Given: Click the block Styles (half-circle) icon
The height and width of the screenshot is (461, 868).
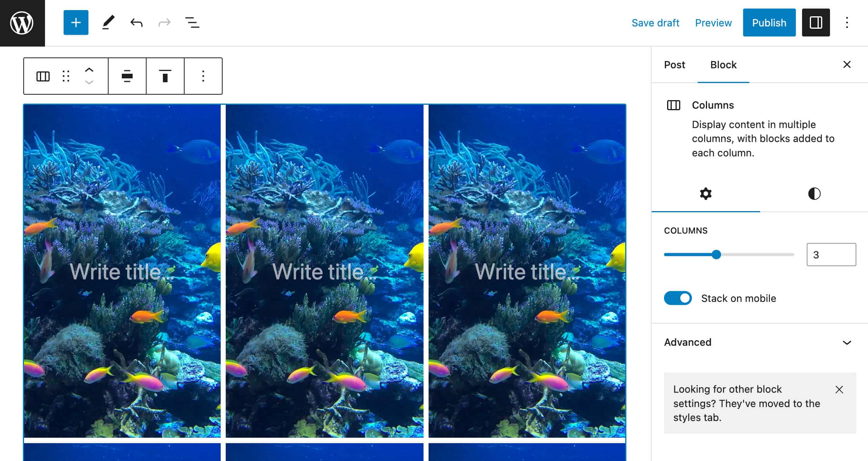Looking at the screenshot, I should click(813, 194).
